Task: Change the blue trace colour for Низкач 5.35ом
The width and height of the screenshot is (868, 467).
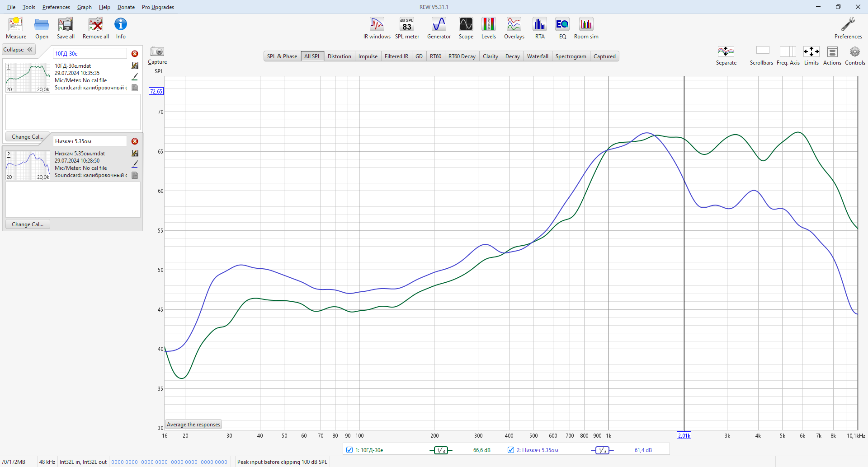Action: (x=135, y=164)
